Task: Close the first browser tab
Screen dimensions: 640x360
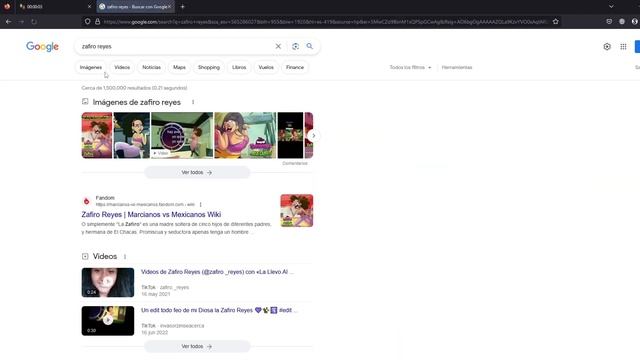Action: click(x=89, y=7)
